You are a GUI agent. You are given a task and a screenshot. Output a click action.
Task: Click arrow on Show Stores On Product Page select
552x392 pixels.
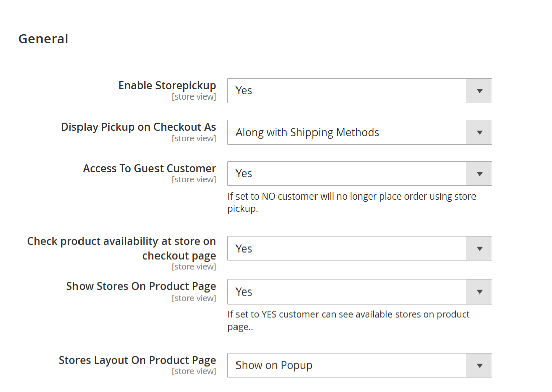[479, 292]
